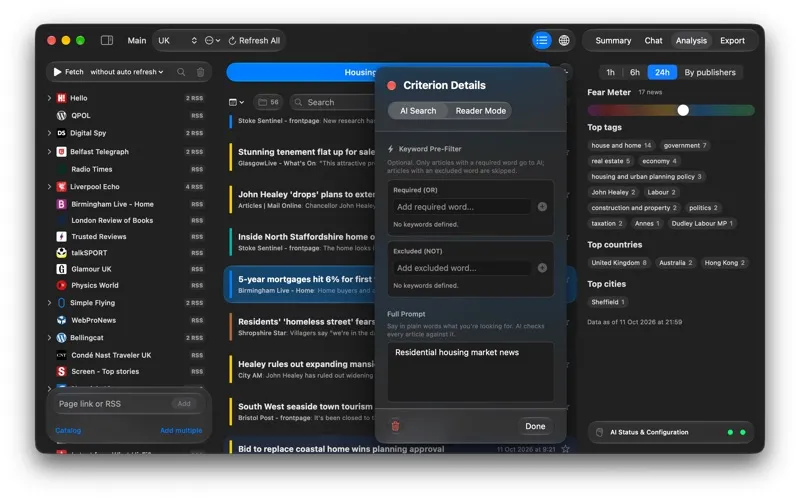Click the folder 56 counter button
Screen dimensions: 800x500
(x=268, y=103)
